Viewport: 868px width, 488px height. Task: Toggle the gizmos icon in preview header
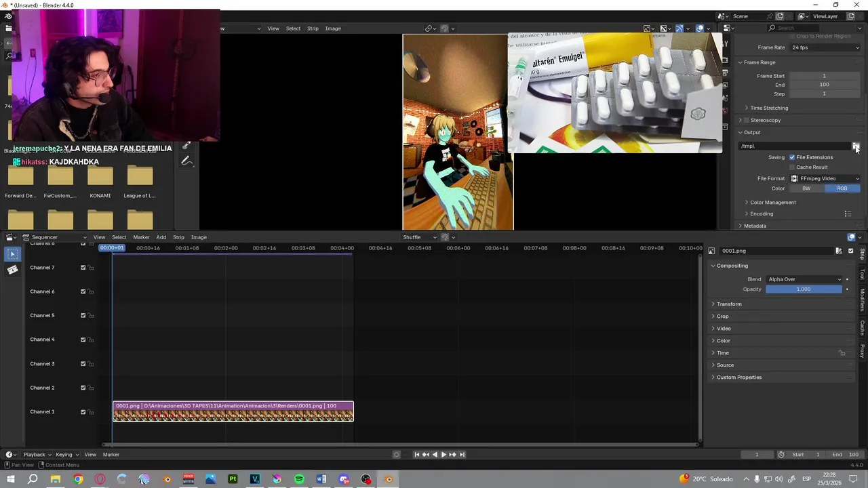(x=679, y=28)
